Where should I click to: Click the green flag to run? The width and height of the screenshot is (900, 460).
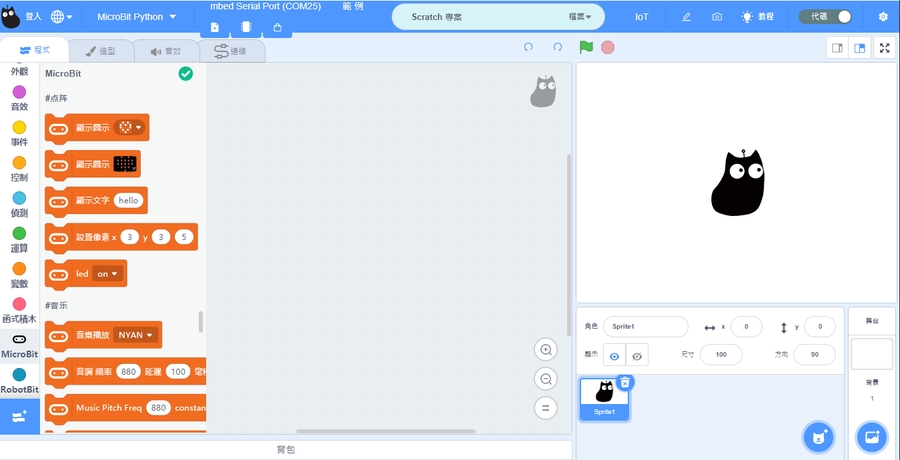pyautogui.click(x=586, y=47)
